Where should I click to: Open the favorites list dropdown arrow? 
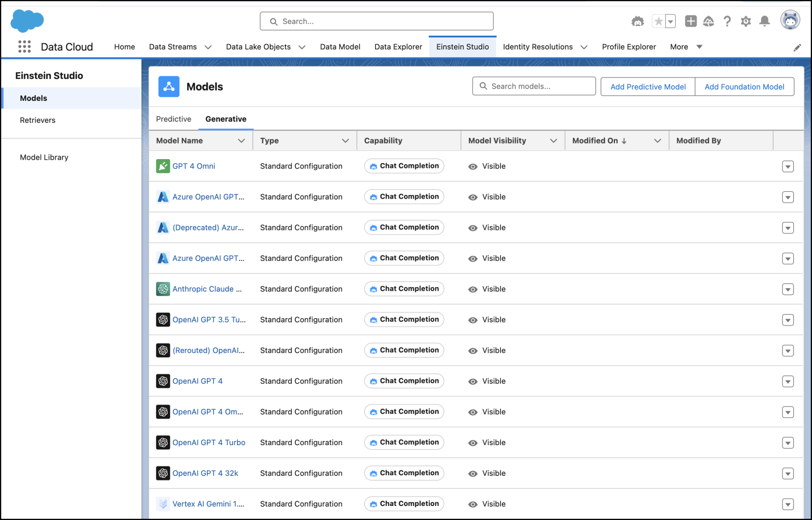[671, 21]
